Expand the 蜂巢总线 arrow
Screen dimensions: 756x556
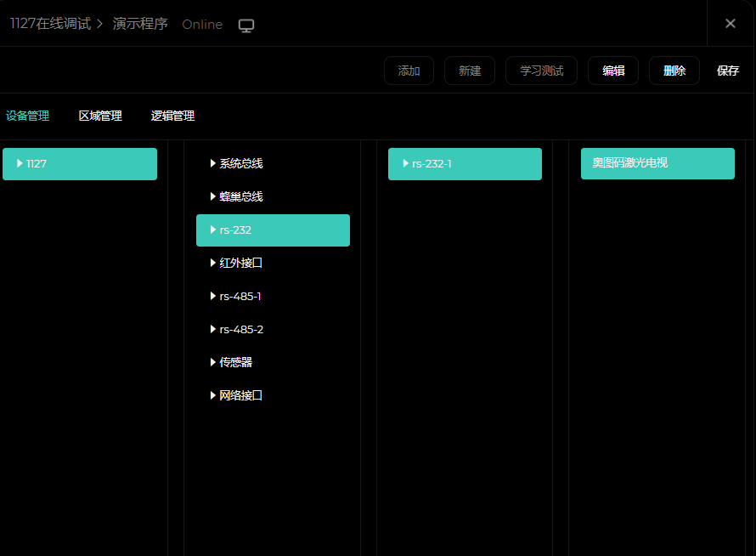tap(212, 196)
